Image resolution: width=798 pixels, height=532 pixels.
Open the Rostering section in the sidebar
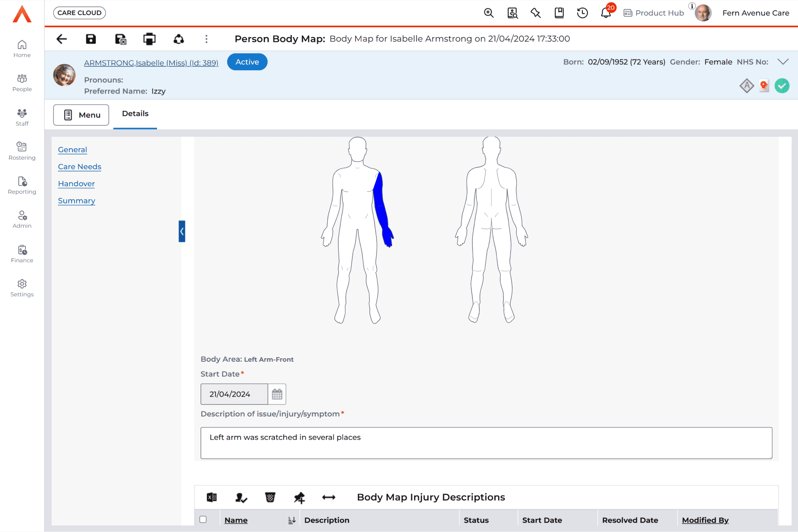click(x=22, y=151)
